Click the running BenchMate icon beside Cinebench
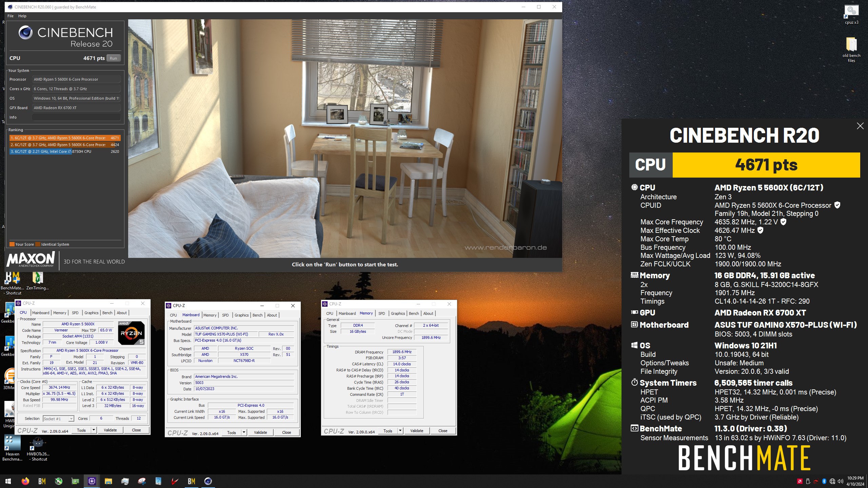Screen dimensions: 868x488 click(x=192, y=481)
